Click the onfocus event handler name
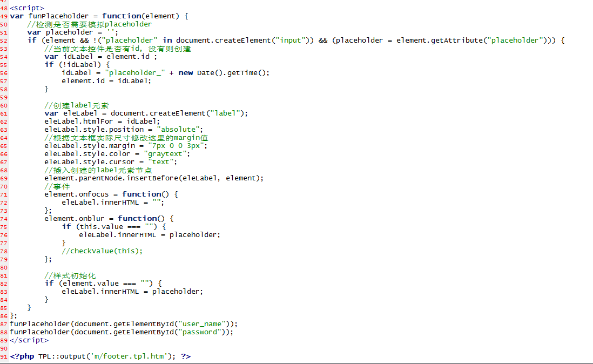Image resolution: width=593 pixels, height=364 pixels. [x=94, y=194]
